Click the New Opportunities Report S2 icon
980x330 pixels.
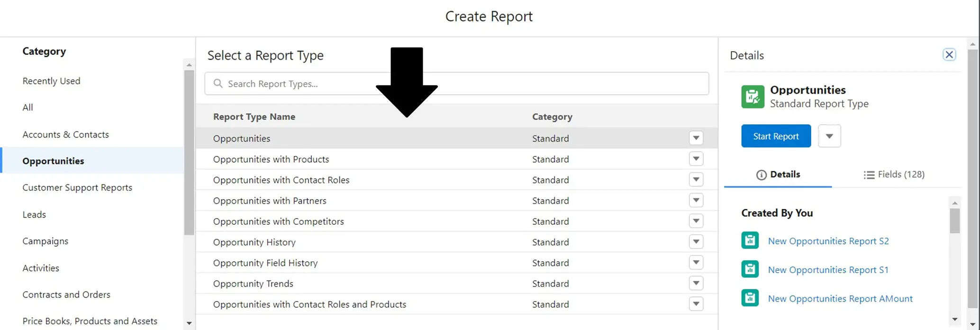pyautogui.click(x=750, y=240)
